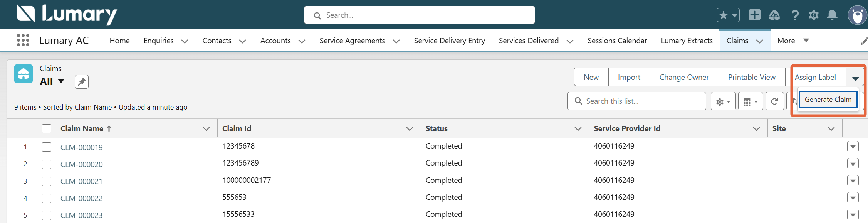Open the Help question mark icon

(x=794, y=15)
